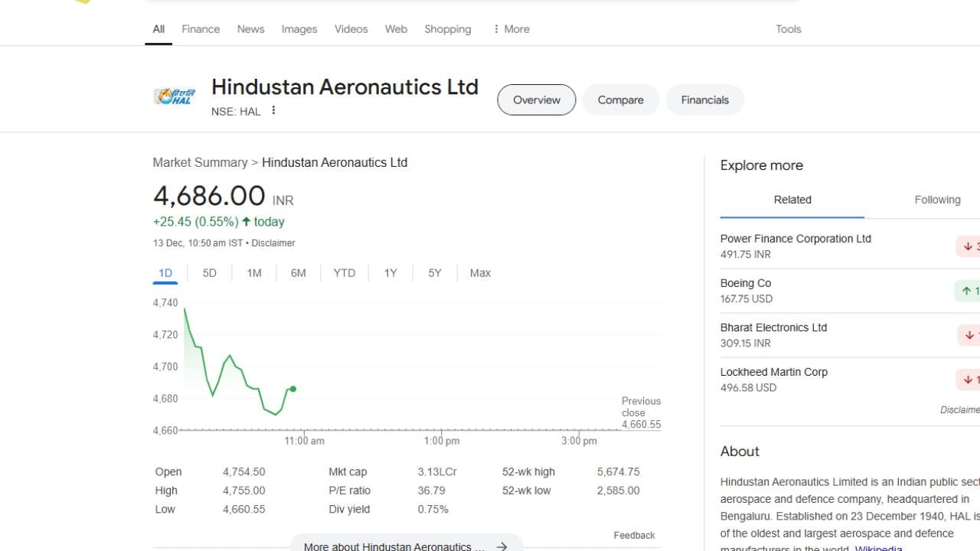Image resolution: width=980 pixels, height=551 pixels.
Task: Open the Following tab in Explore more
Action: click(x=936, y=200)
